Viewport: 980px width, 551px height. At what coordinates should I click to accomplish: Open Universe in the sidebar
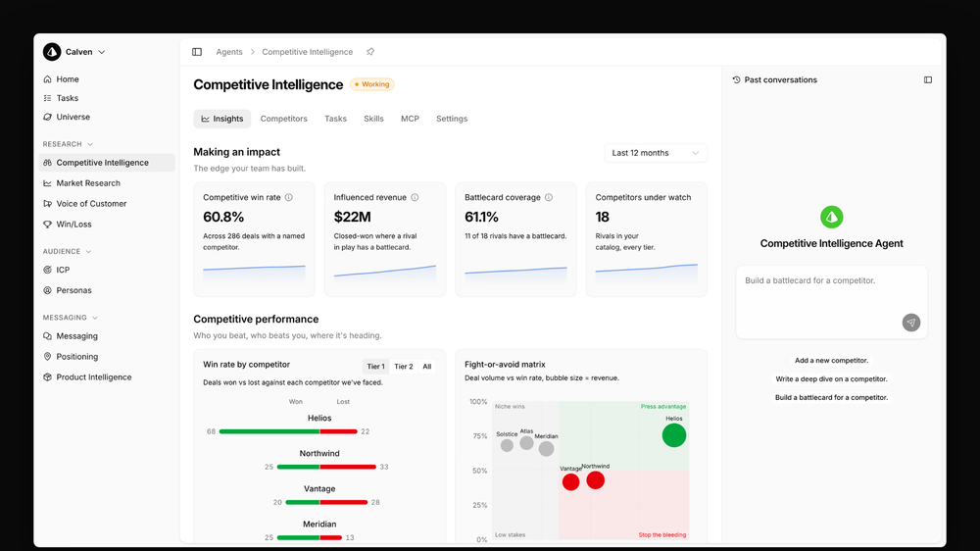73,117
